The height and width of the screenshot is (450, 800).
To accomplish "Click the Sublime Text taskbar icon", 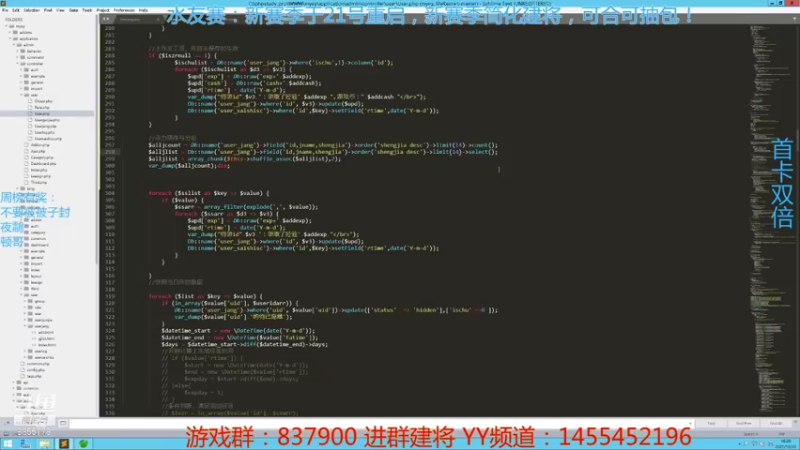I will [64, 444].
